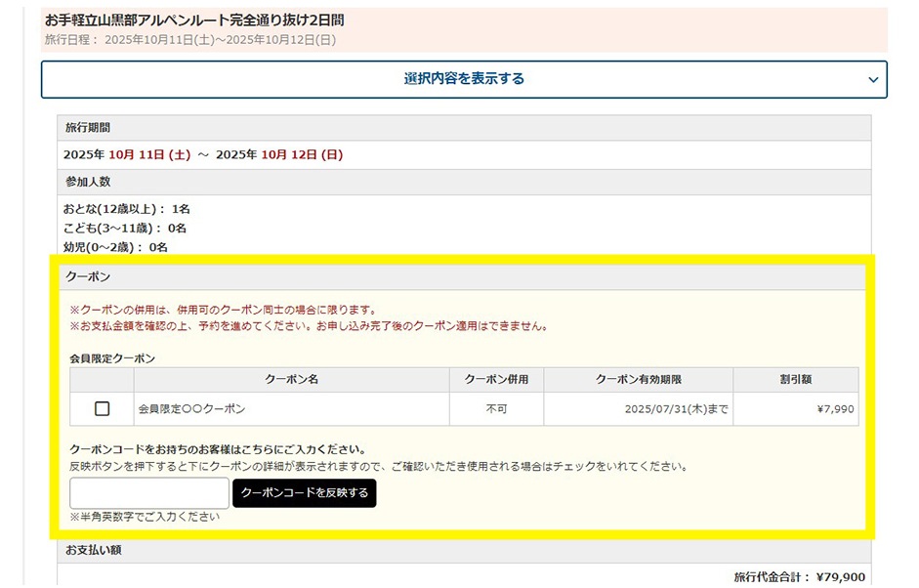Click the クーポン section header
Viewport: 919px width, 588px height.
click(x=463, y=276)
